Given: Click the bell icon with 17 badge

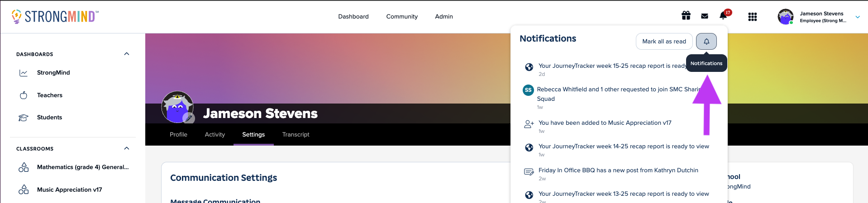Looking at the screenshot, I should tap(723, 16).
